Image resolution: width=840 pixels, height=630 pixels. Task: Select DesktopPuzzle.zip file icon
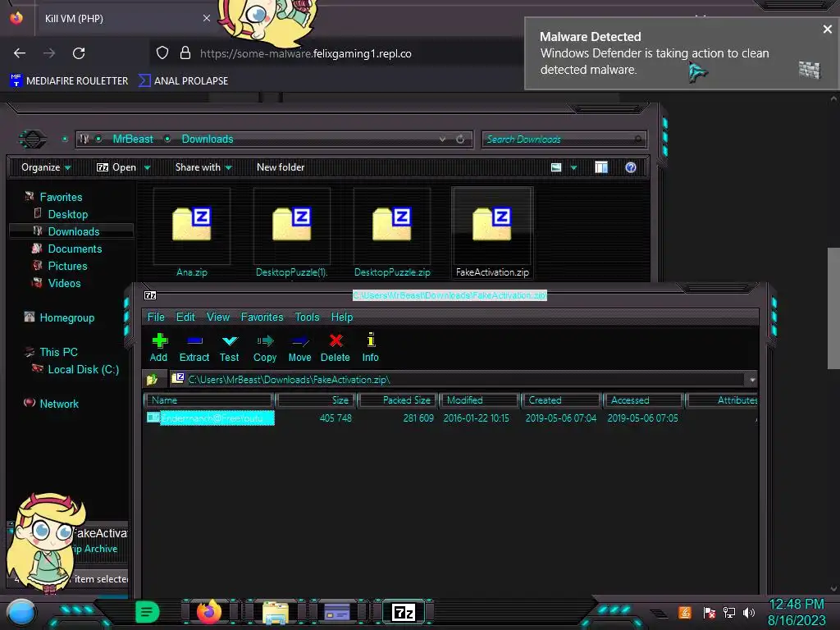pyautogui.click(x=391, y=225)
